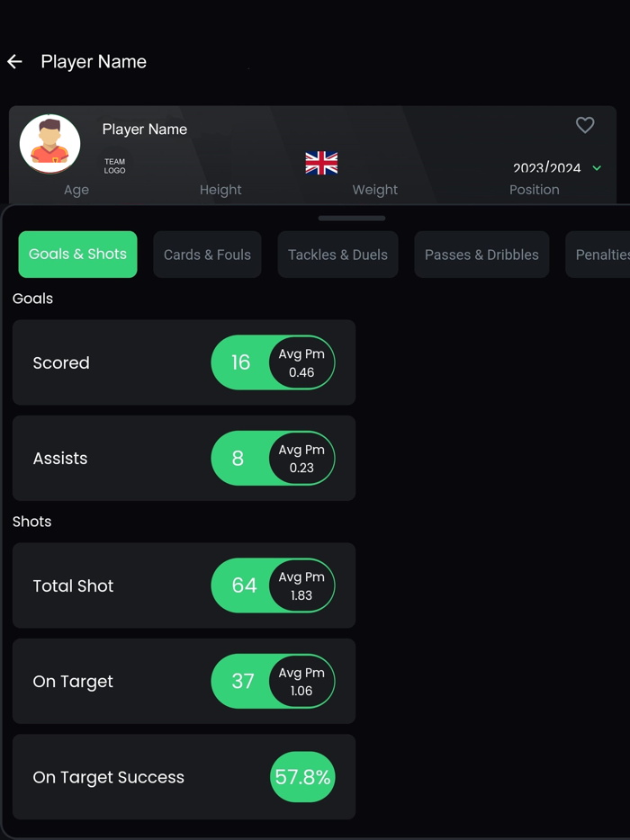Open the Passes & Dribbles section

[x=481, y=255]
